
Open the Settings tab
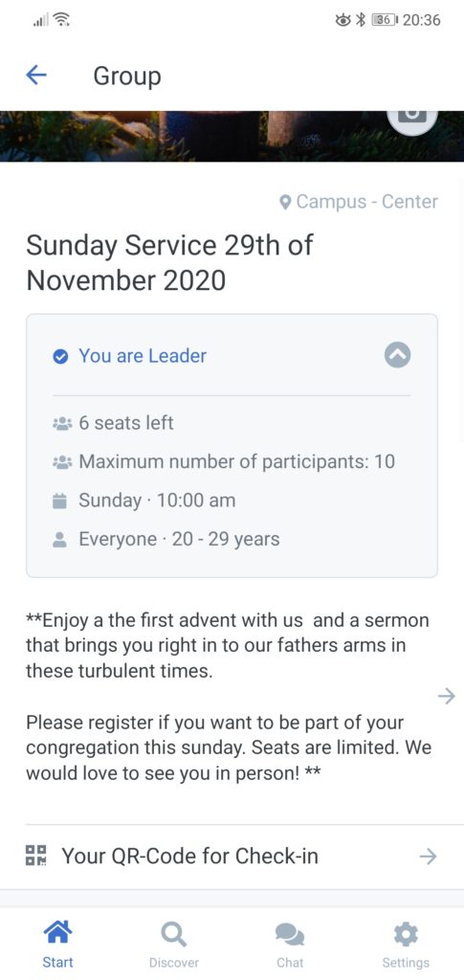406,945
